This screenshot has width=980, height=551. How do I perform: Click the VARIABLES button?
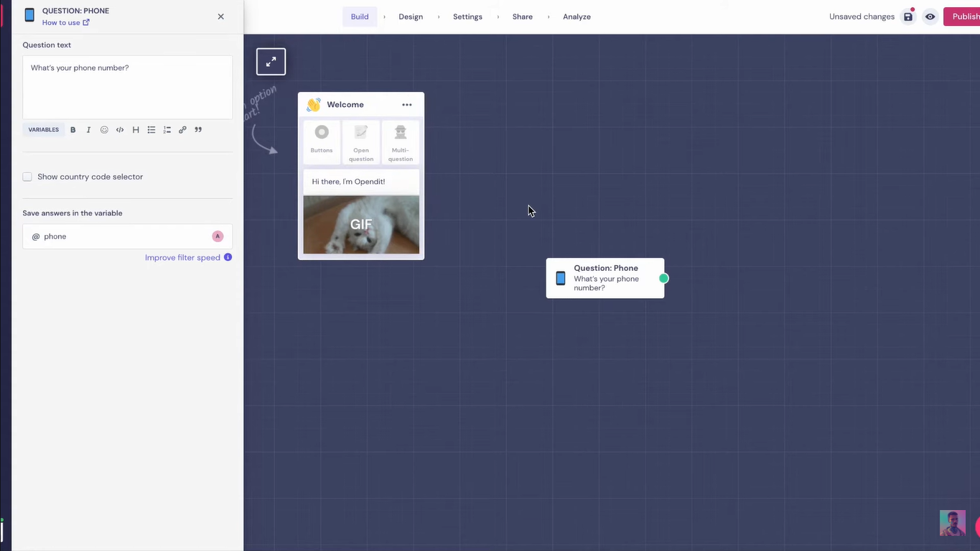(44, 130)
